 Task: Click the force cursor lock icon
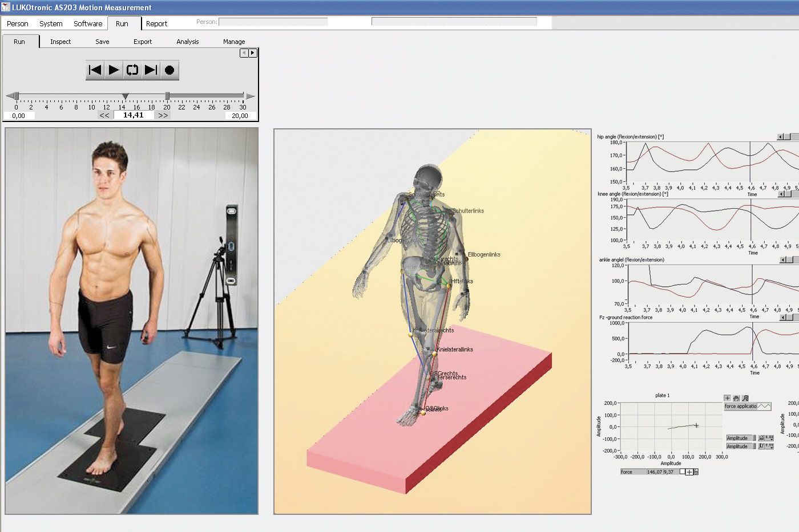[696, 472]
